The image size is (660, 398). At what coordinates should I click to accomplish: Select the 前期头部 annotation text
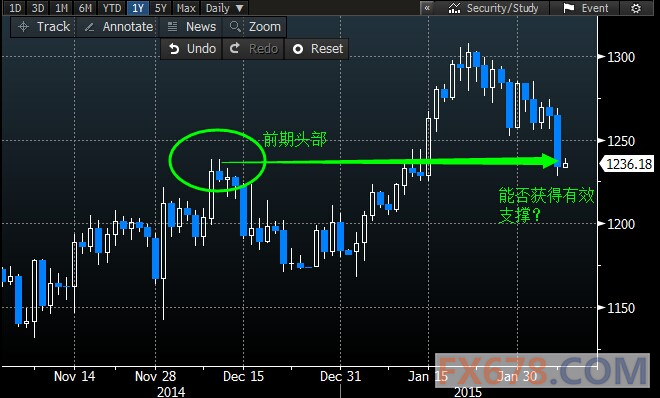[295, 139]
